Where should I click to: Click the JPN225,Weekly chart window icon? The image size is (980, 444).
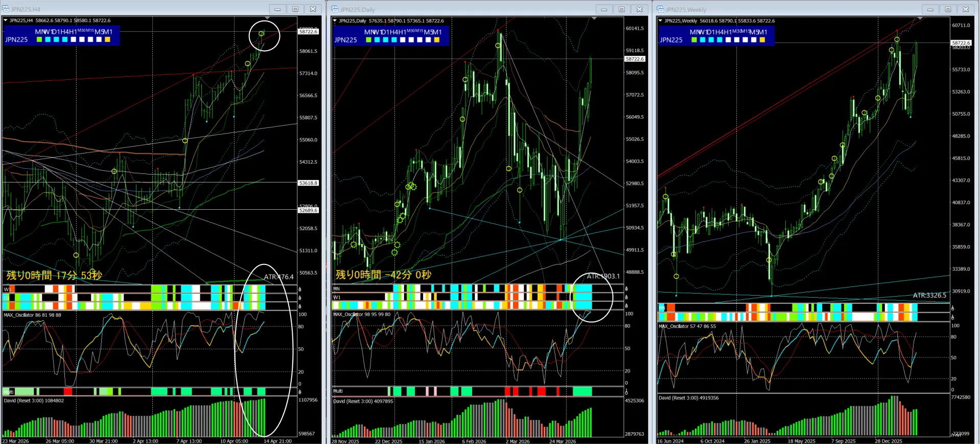point(660,9)
